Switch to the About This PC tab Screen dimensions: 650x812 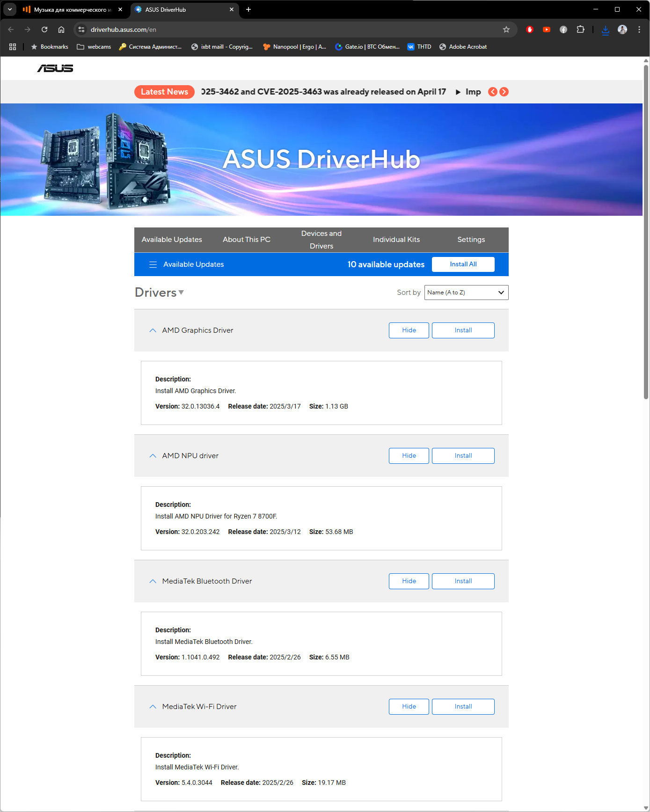tap(247, 240)
